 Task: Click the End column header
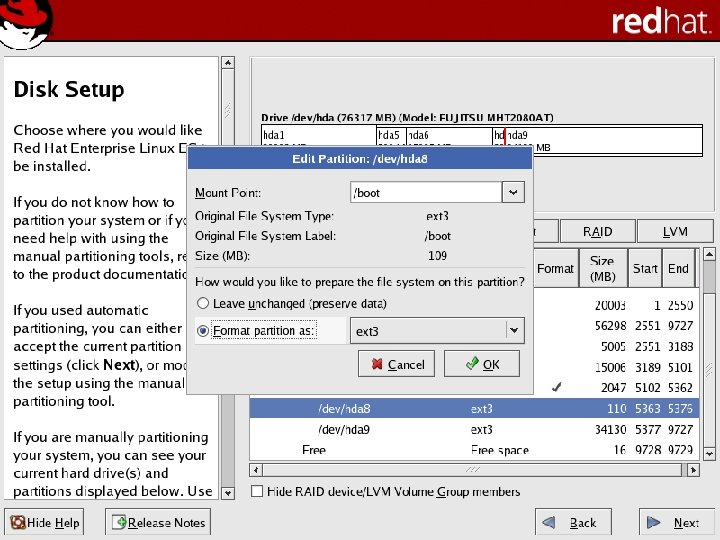678,269
